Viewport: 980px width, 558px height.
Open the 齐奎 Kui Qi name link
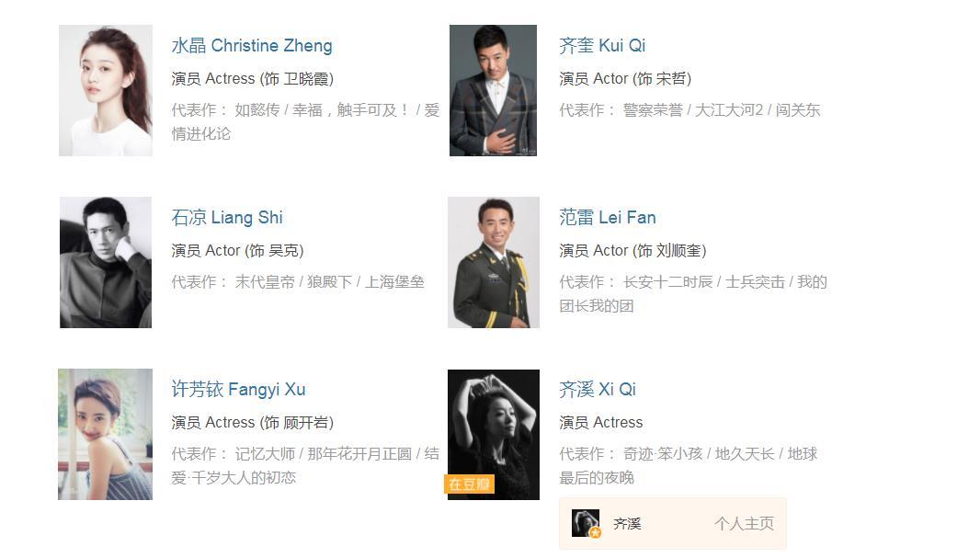(x=602, y=46)
